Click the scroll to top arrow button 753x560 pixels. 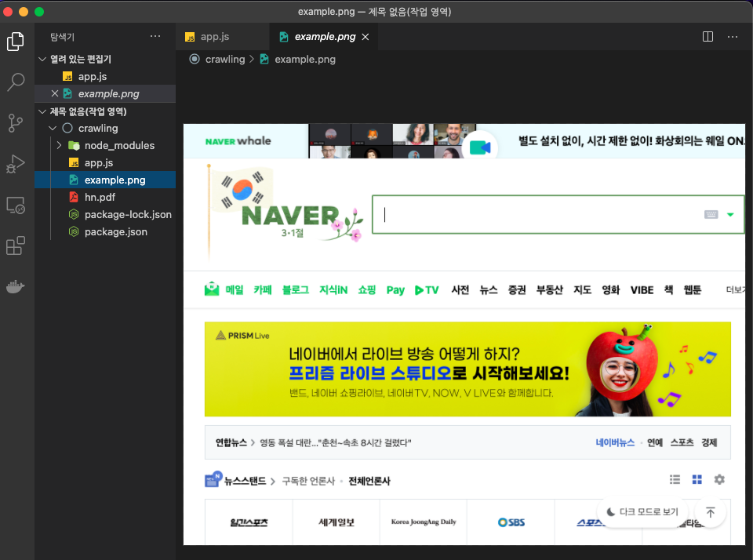tap(711, 512)
